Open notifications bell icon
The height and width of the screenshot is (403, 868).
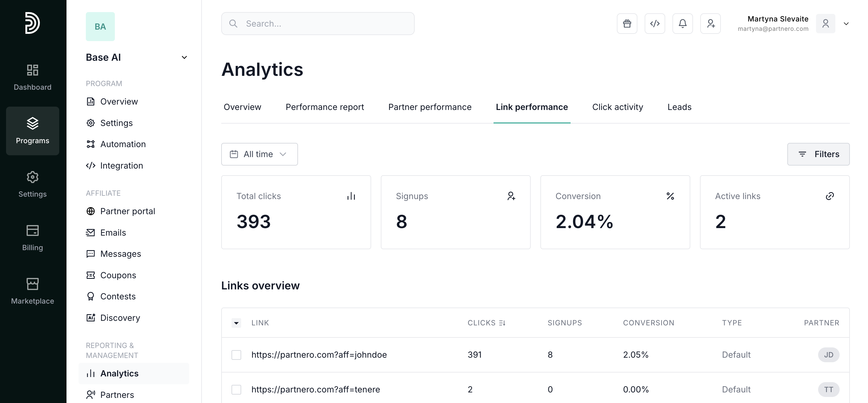682,24
